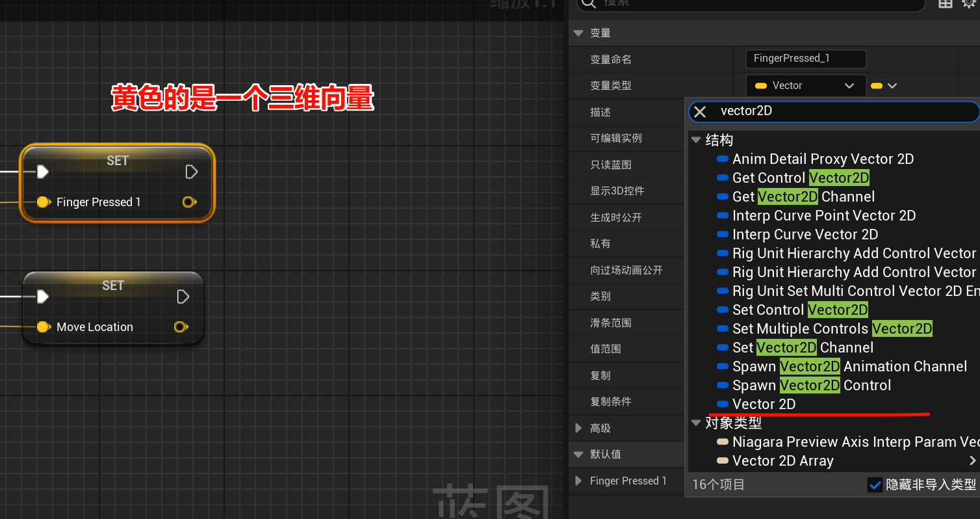Viewport: 980px width, 519px height.
Task: Select the SET Move Location node title
Action: (113, 286)
